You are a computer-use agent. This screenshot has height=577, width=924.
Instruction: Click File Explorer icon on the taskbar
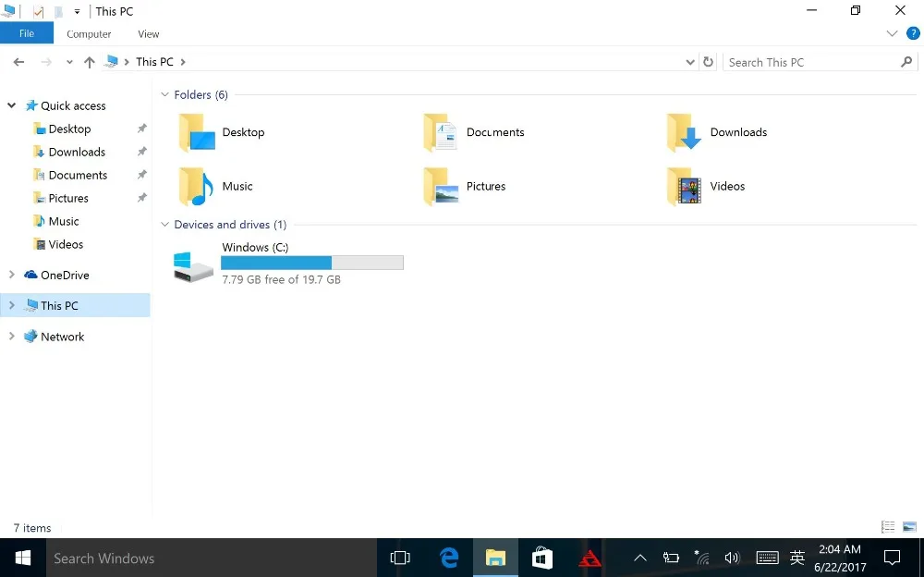click(495, 558)
